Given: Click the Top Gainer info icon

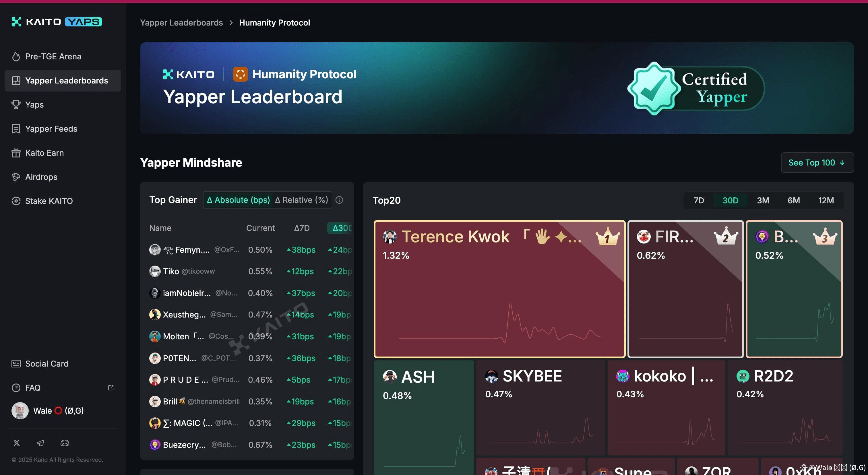Looking at the screenshot, I should 339,200.
